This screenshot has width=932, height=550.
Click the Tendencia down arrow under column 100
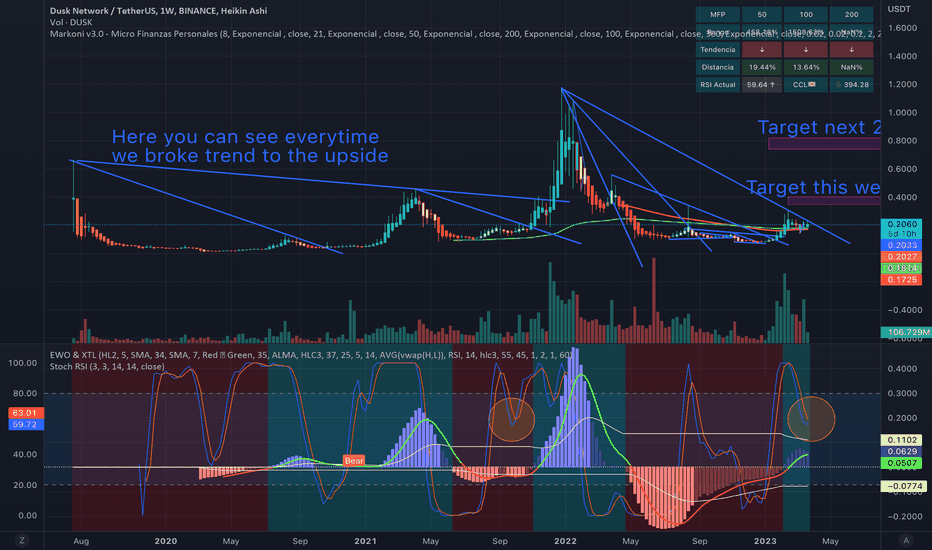806,49
